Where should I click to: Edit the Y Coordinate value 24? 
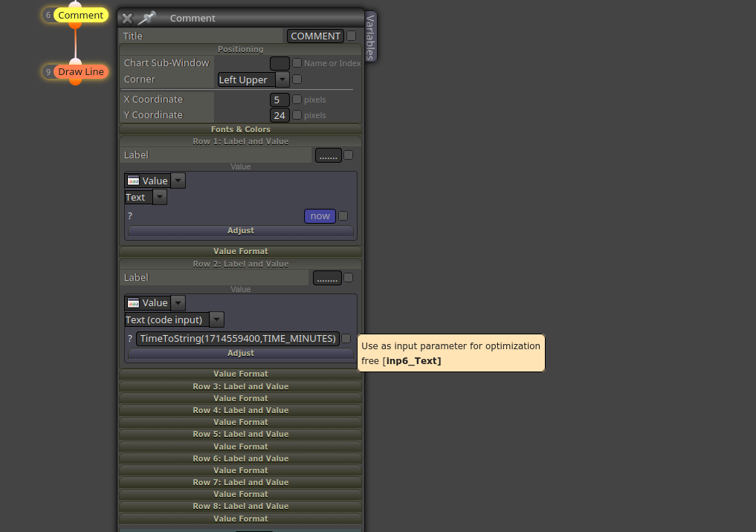tap(280, 116)
